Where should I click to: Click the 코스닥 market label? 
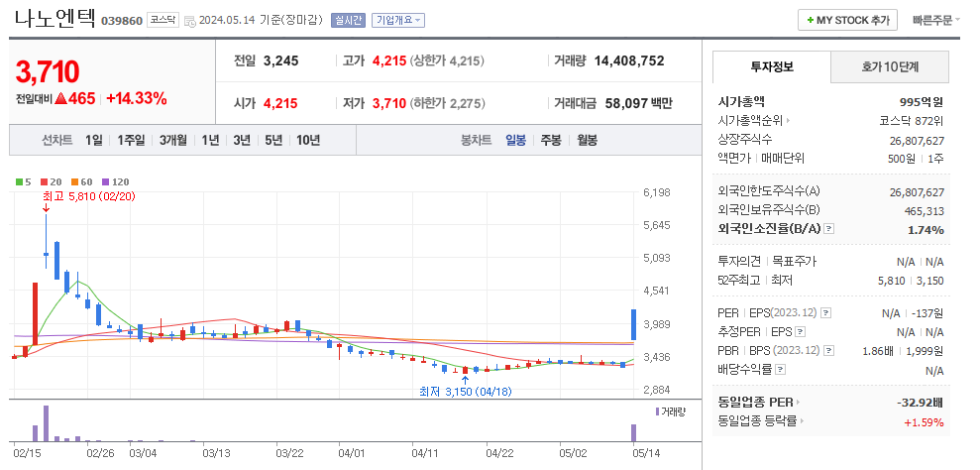(x=163, y=20)
